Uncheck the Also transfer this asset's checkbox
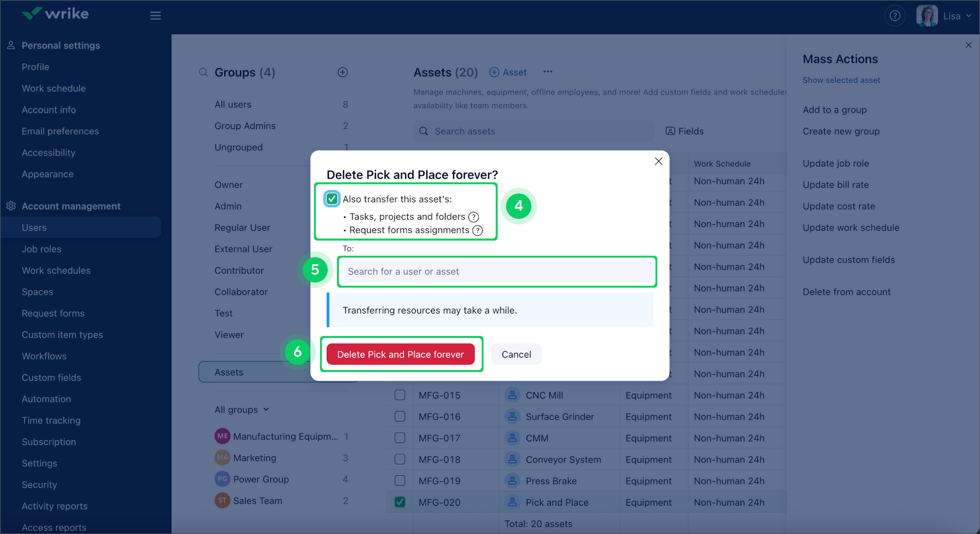This screenshot has width=980, height=534. (x=332, y=199)
